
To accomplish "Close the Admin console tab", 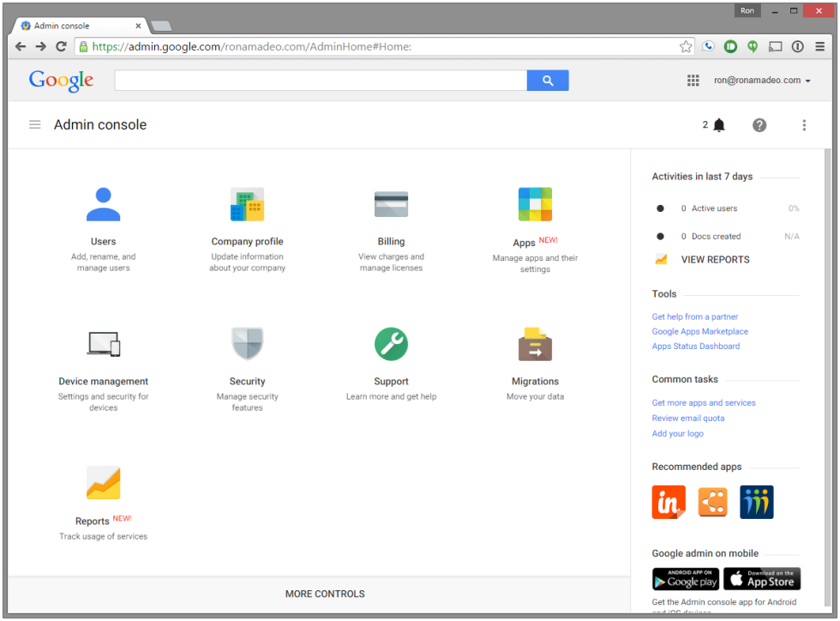I will click(138, 26).
